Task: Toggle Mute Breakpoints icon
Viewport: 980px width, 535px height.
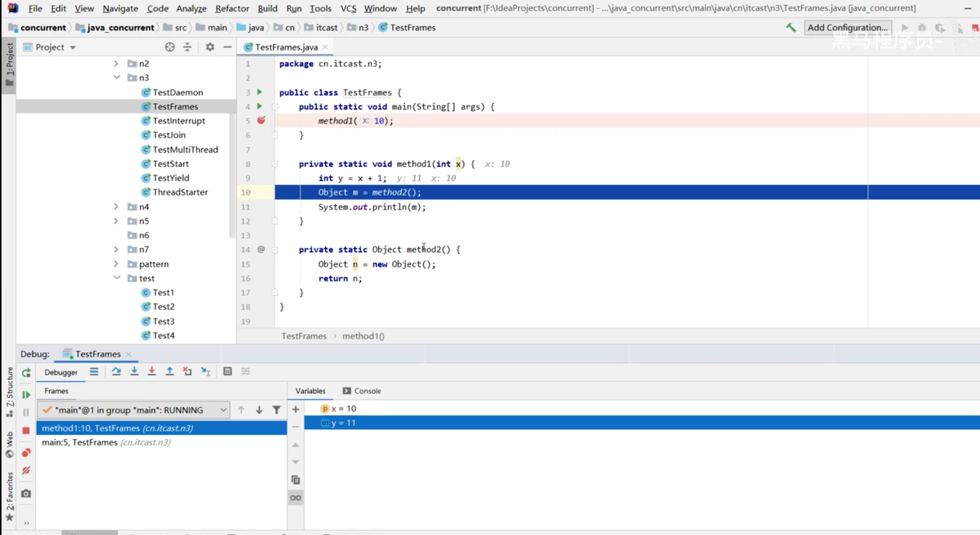Action: (x=26, y=471)
